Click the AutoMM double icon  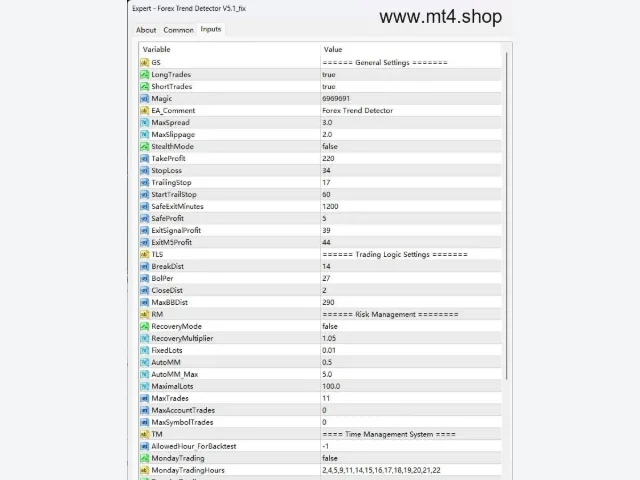(x=144, y=362)
